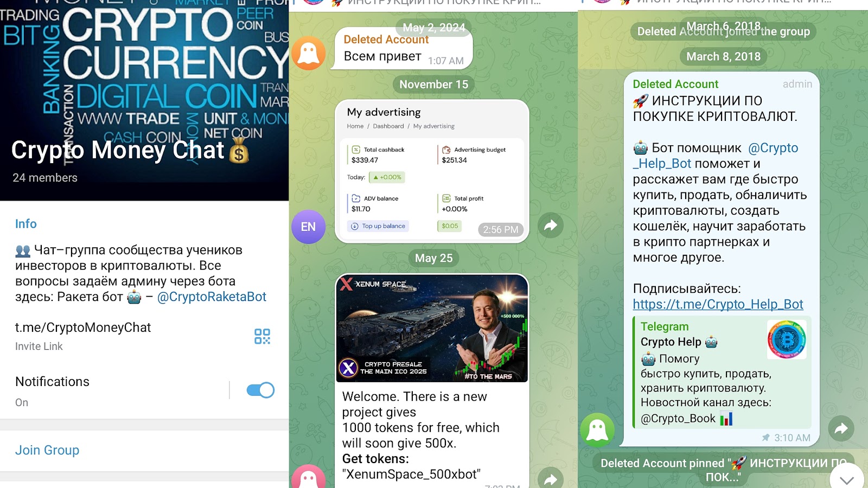Open the pink ghost avatar at bottom
This screenshot has width=868, height=488.
(x=309, y=477)
